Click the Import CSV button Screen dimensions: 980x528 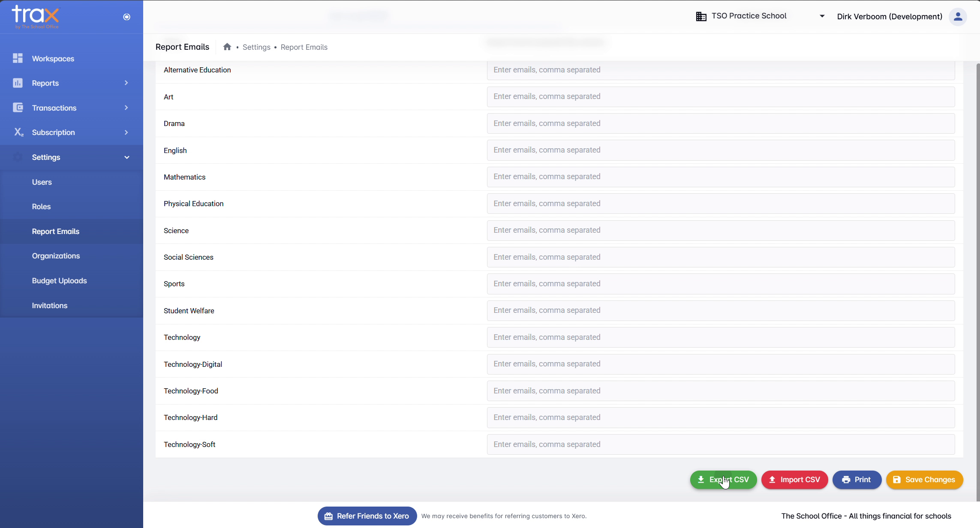tap(794, 480)
